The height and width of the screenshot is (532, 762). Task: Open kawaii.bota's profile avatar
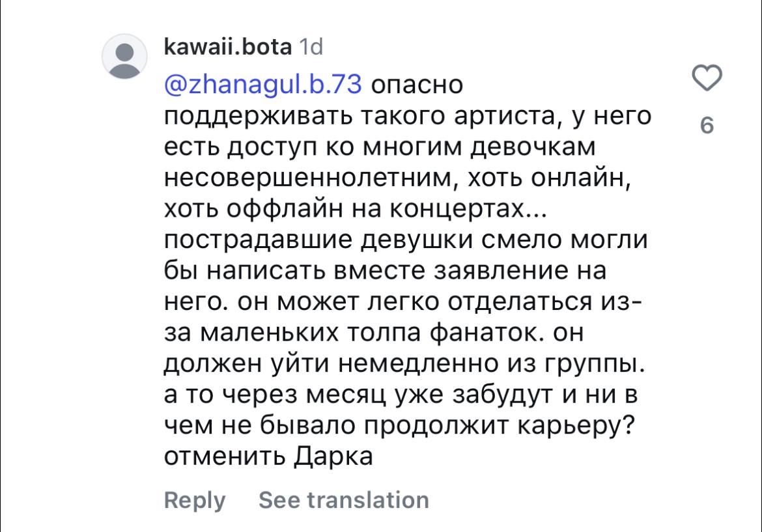124,57
